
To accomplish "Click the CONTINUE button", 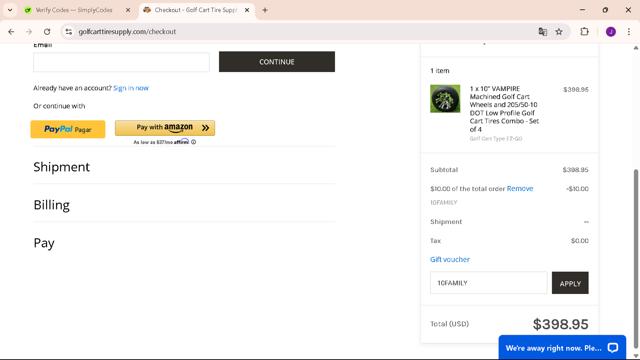I will [x=277, y=62].
